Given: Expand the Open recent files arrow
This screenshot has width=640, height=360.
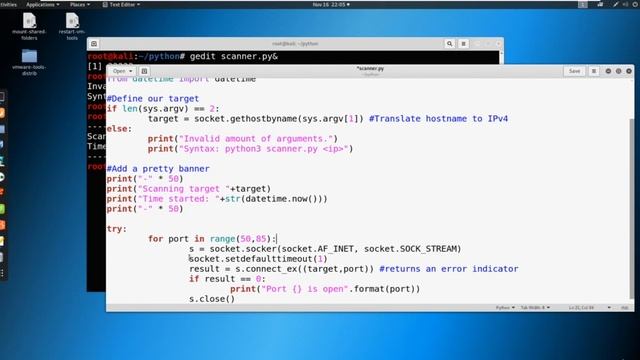Looking at the screenshot, I should tap(131, 71).
